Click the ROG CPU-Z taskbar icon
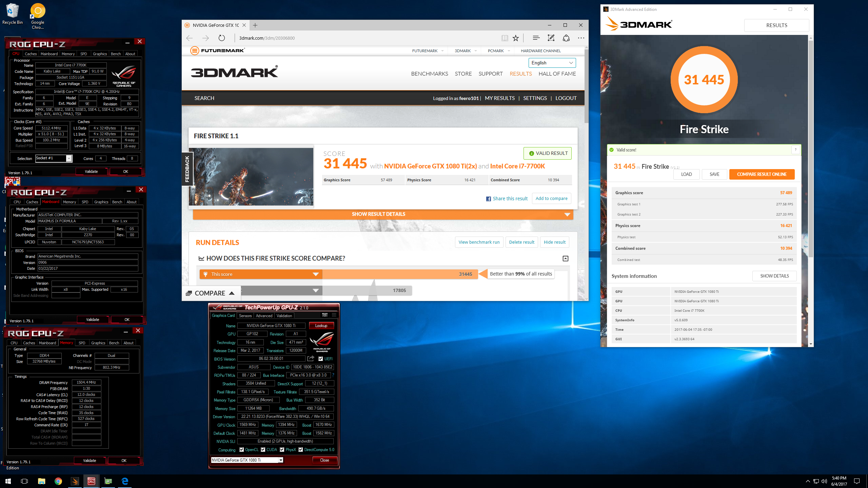This screenshot has width=868, height=488. [x=91, y=481]
